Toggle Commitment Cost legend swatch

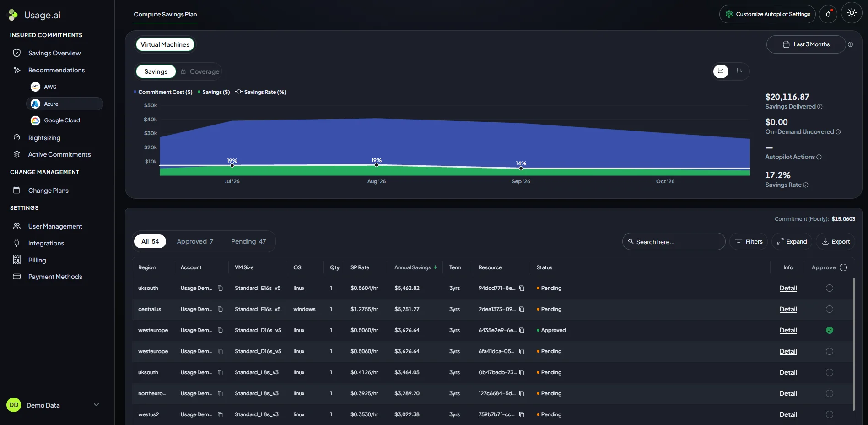point(135,92)
